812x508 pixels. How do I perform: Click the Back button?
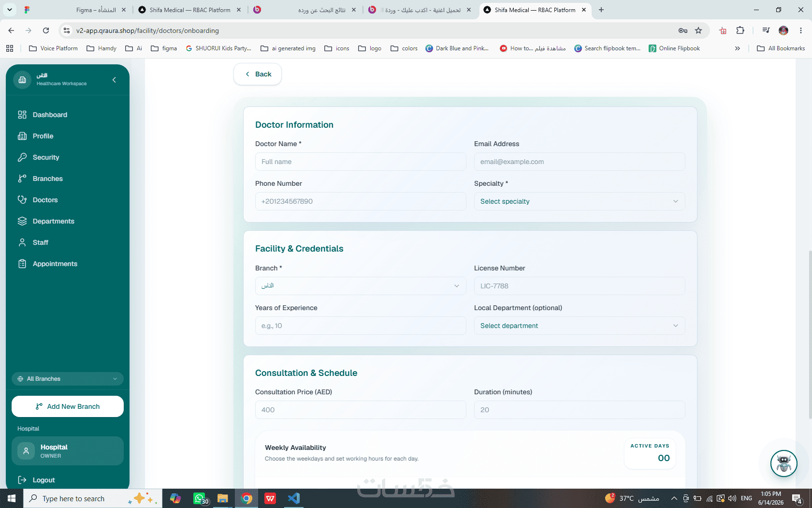click(258, 74)
